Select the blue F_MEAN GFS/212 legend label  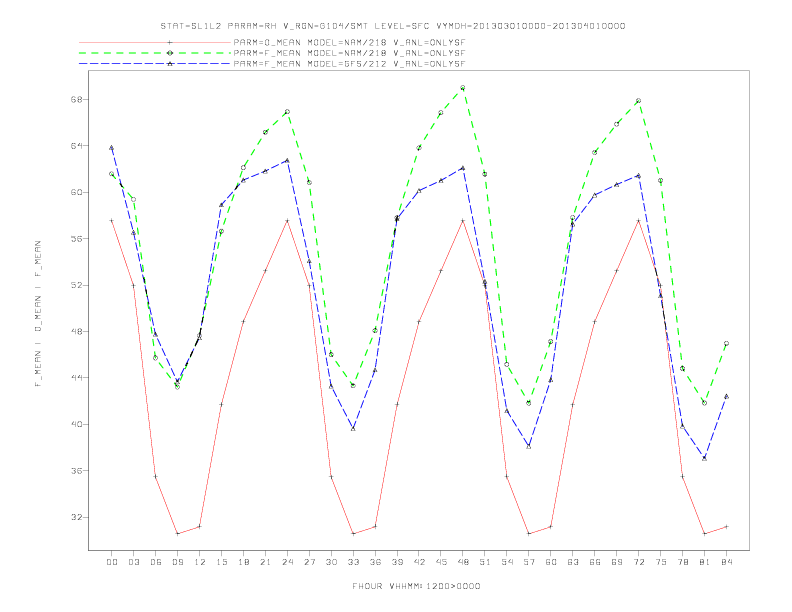(x=349, y=64)
